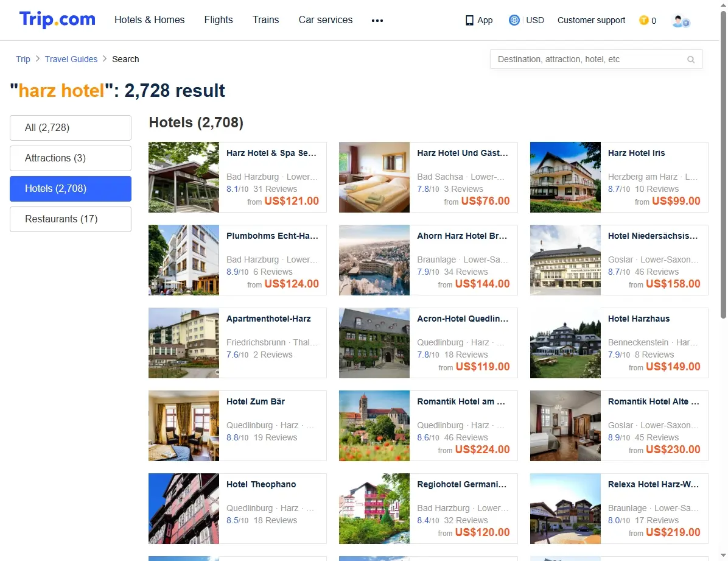The height and width of the screenshot is (561, 728).
Task: Click the 8.9/10 rating of Plumbohms
Action: point(237,272)
